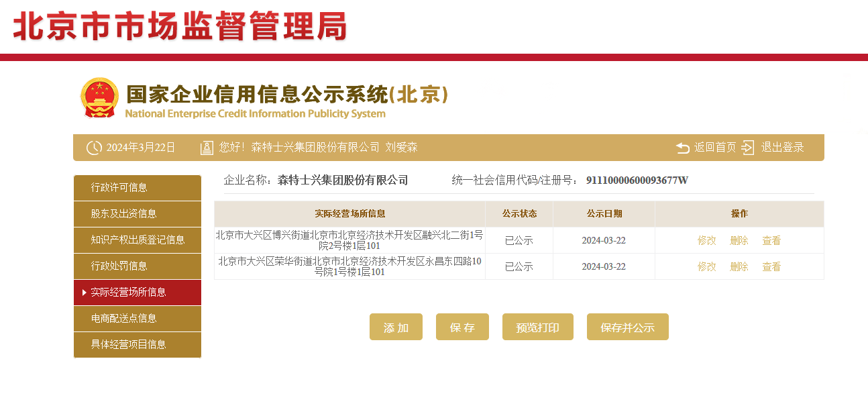
Task: Click 修改 for the 融兴北二街 address row
Action: tap(707, 241)
